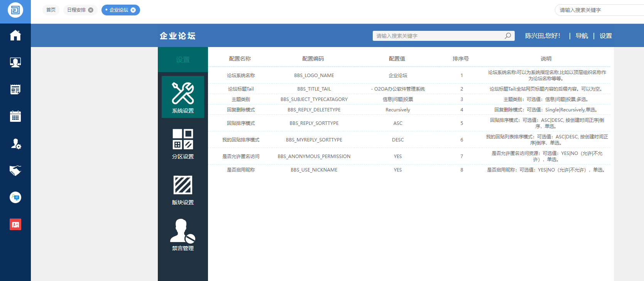Open the handshake icon in the left sidebar
Viewport: 644px width, 281px height.
point(15,170)
